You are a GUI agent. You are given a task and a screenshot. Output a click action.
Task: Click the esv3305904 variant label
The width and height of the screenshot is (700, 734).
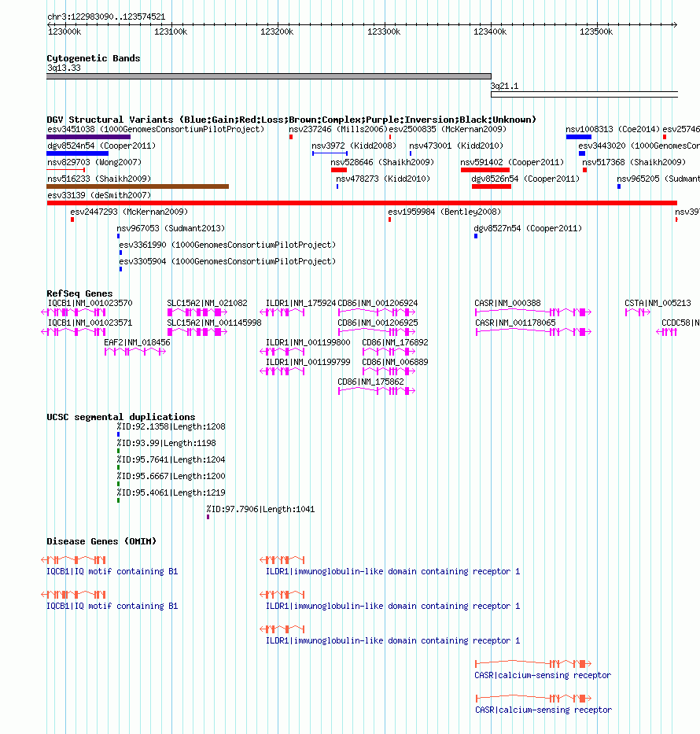click(227, 261)
